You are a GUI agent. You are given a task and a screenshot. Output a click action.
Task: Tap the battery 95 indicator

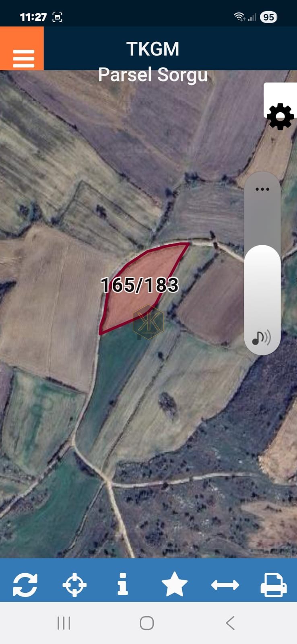[x=268, y=17]
